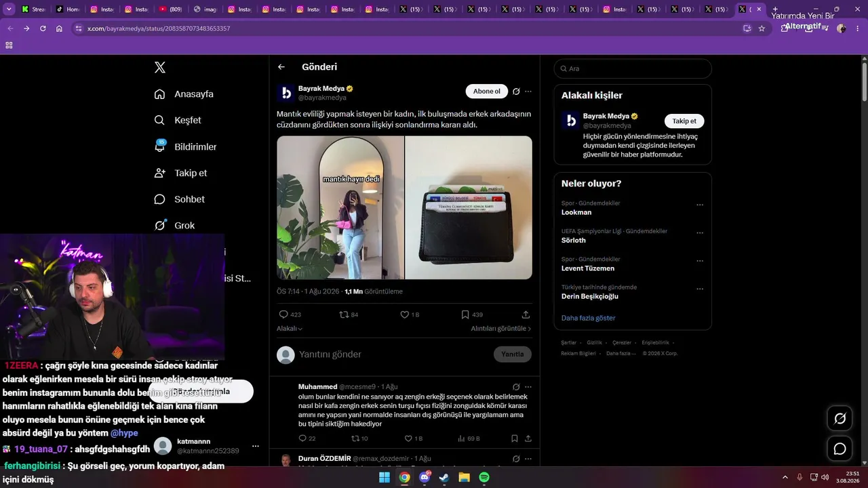
Task: Open the mirror selfie image
Action: [x=340, y=207]
